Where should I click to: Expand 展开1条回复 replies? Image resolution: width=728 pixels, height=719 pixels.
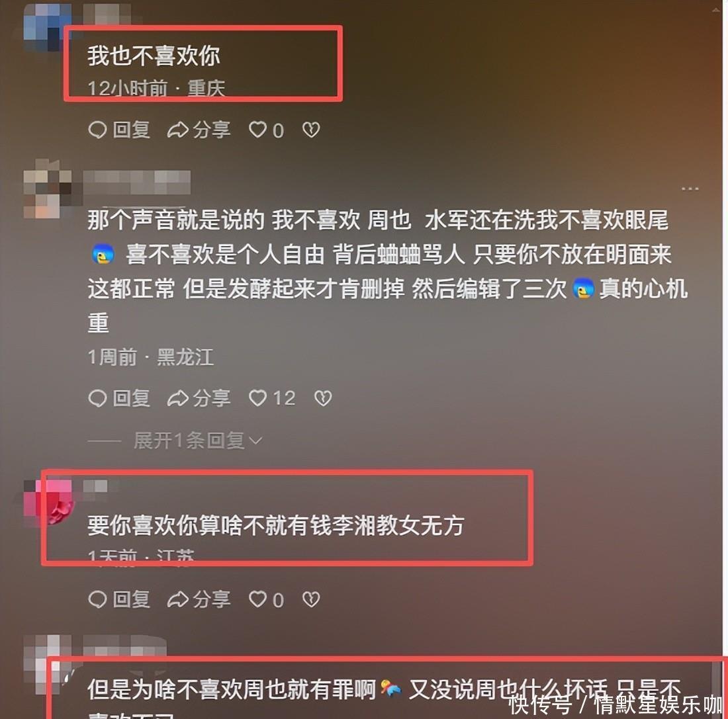(x=198, y=441)
